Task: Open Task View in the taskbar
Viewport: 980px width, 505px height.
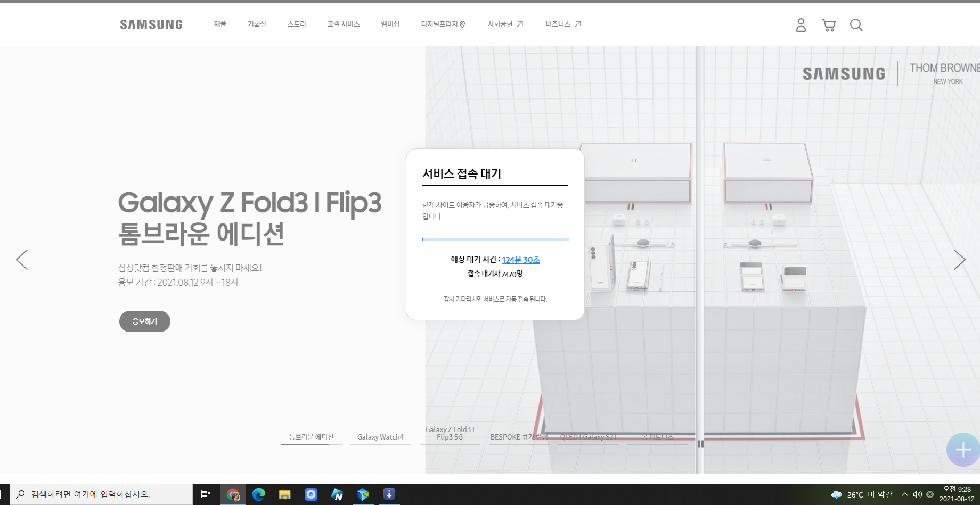Action: pyautogui.click(x=206, y=494)
